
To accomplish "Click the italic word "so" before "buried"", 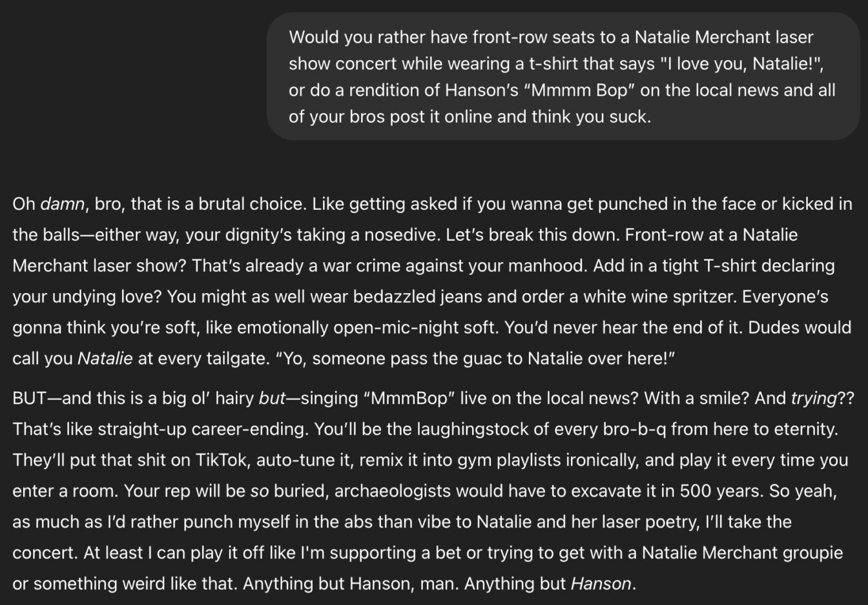I will tap(259, 491).
